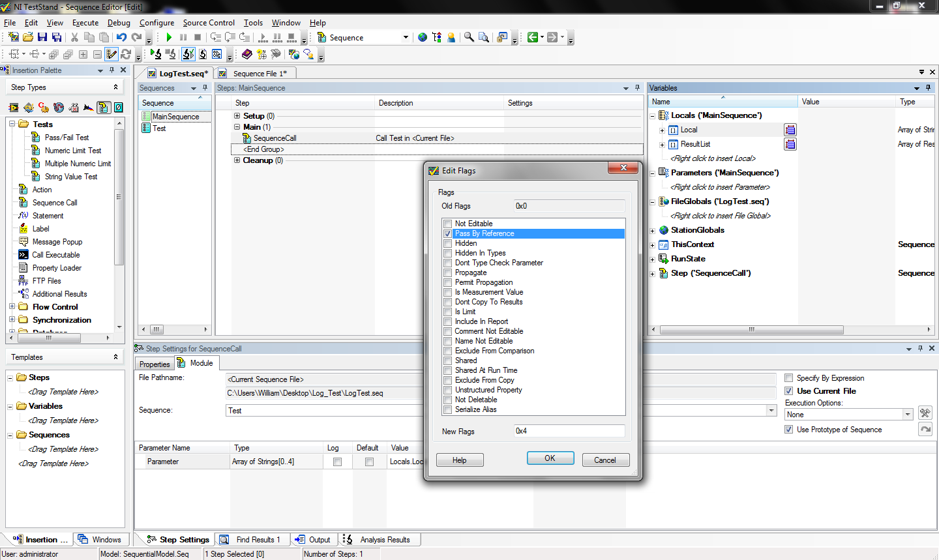Click the sequence browse wrench icon

coord(925,413)
